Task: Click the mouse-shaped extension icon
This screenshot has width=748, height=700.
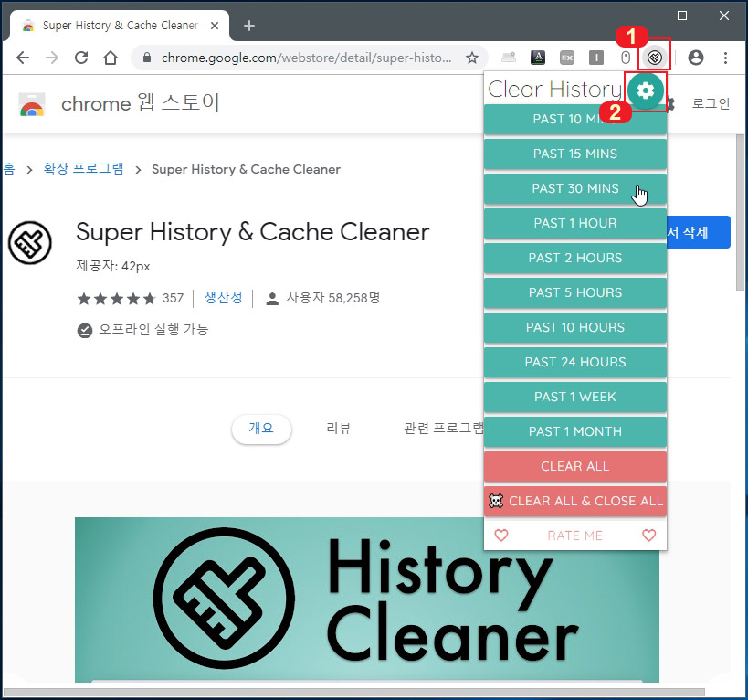Action: point(626,58)
